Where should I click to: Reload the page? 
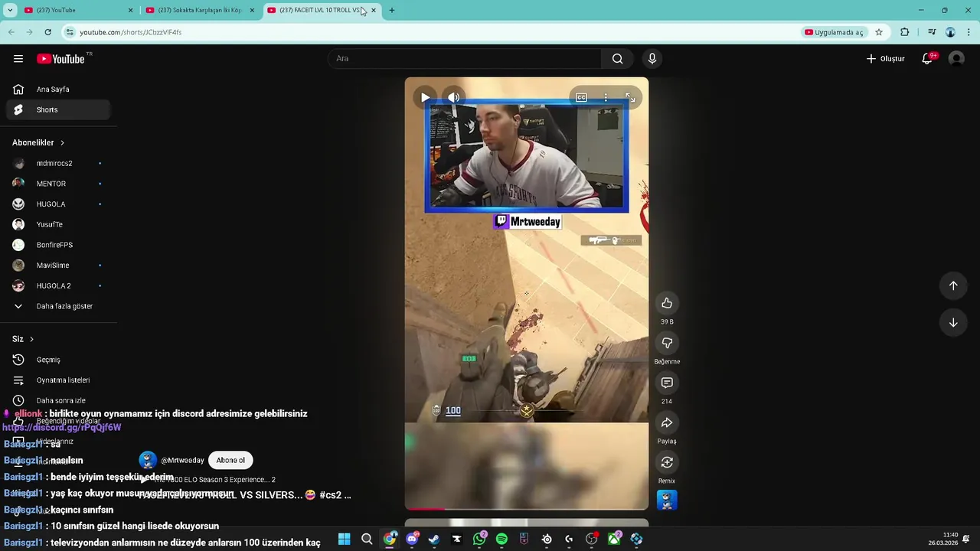[47, 32]
